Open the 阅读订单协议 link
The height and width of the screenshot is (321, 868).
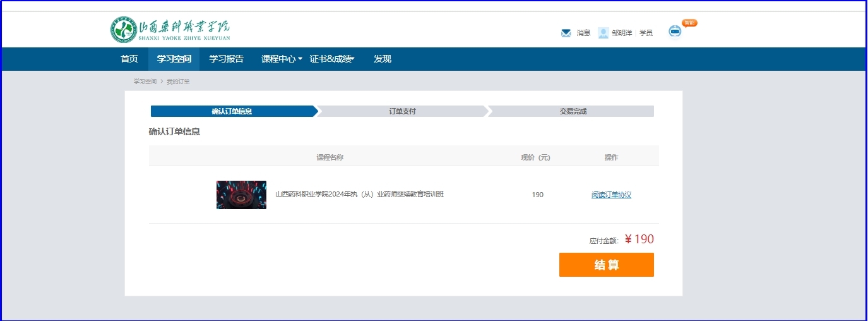click(611, 195)
